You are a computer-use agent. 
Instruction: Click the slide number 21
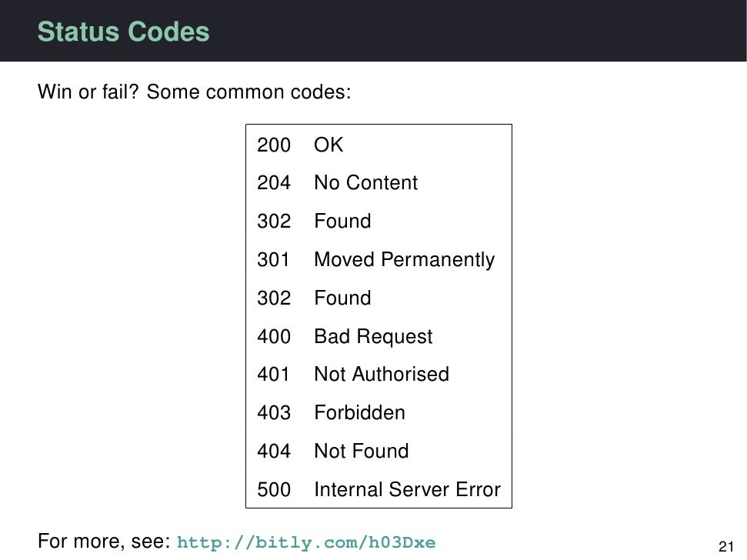726,545
